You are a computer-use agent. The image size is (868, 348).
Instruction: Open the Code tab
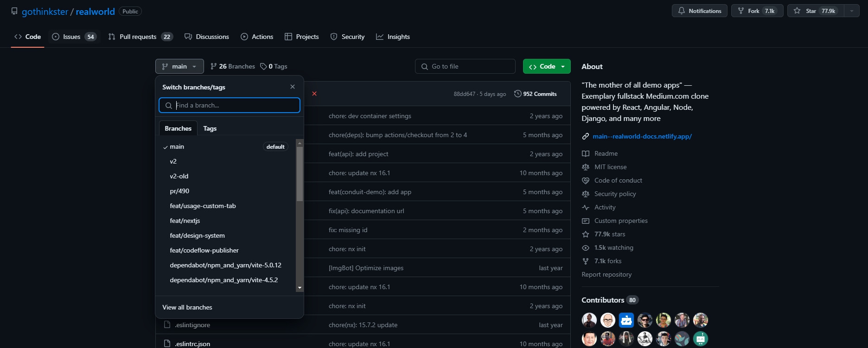pos(28,37)
